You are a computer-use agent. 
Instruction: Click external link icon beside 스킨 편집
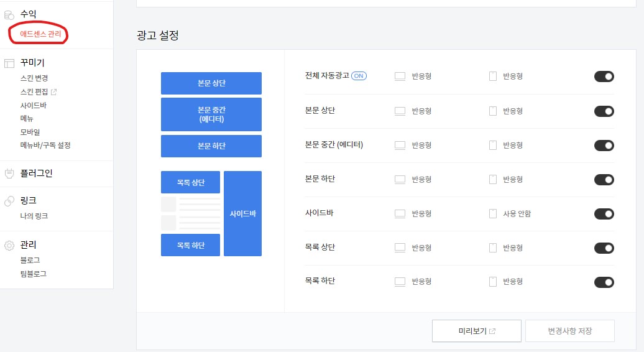coord(53,92)
